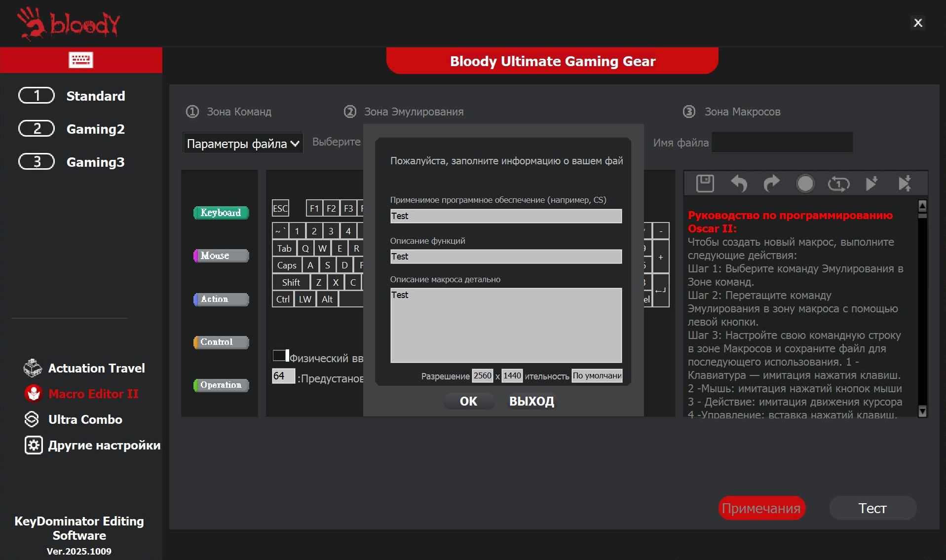Image resolution: width=946 pixels, height=560 pixels.
Task: Click the profile 2 badge next to Gaming2
Action: 37,129
